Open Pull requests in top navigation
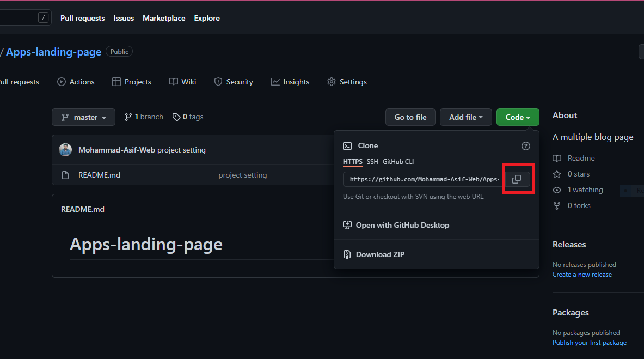This screenshot has height=359, width=644. (83, 18)
